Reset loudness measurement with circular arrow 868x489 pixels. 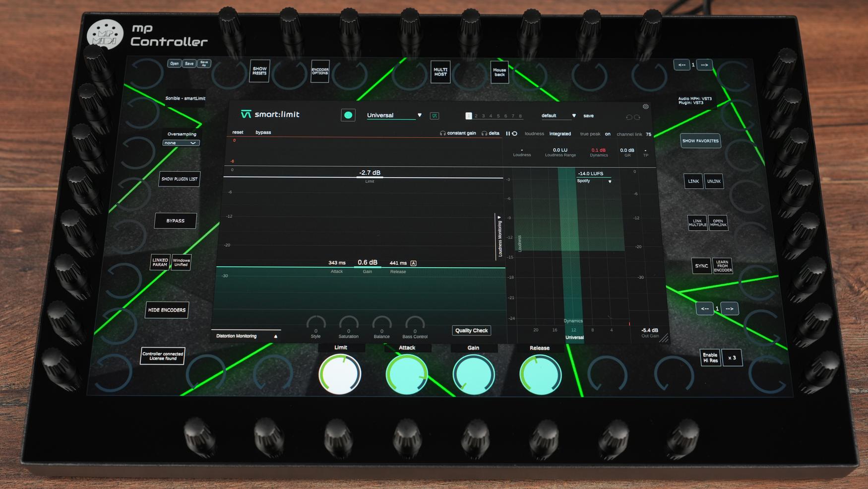click(515, 134)
